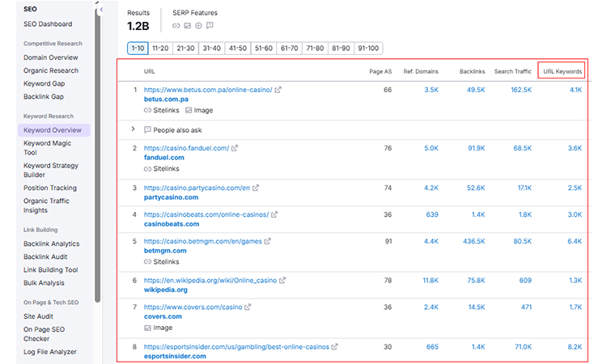607x364 pixels.
Task: Click Image icon in covers.com row
Action: (x=147, y=328)
